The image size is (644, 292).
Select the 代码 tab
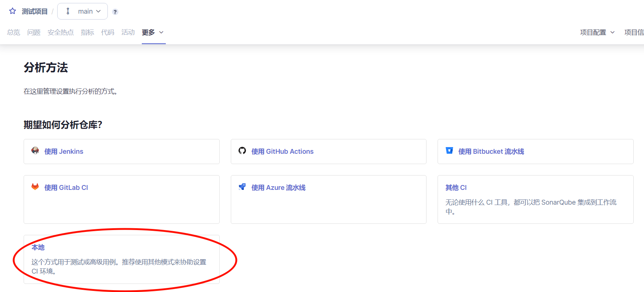click(x=108, y=32)
